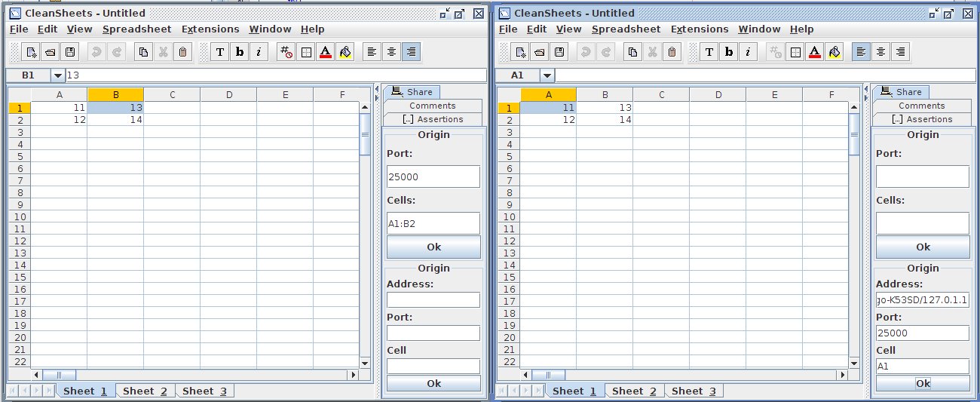This screenshot has height=402, width=980.
Task: Click the Cell field containing A1, right window
Action: (x=923, y=366)
